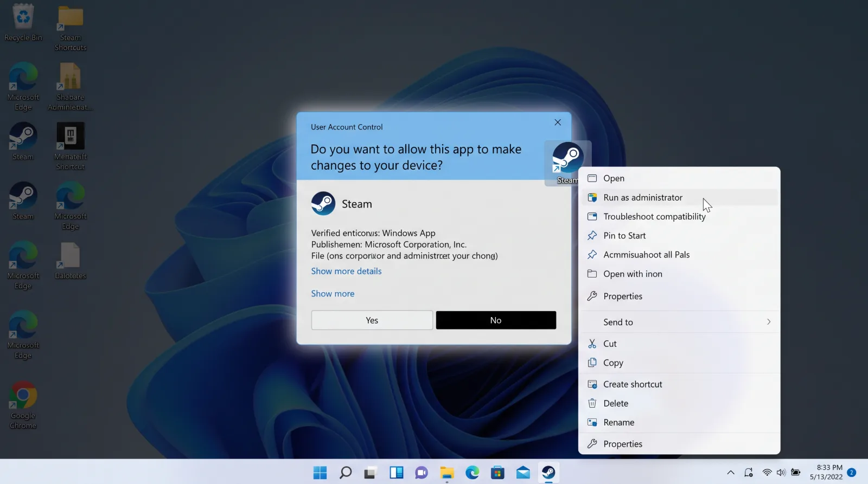Select Copy in the context menu
The width and height of the screenshot is (868, 484).
(x=679, y=363)
